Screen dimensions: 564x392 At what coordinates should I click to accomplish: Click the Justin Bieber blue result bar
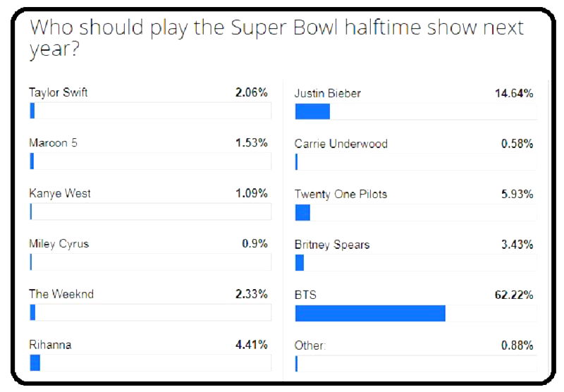pyautogui.click(x=312, y=111)
